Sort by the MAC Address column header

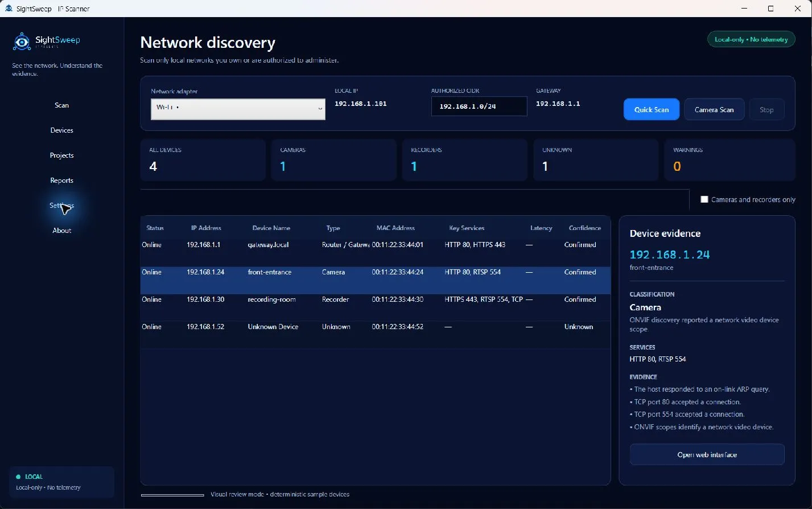click(395, 228)
